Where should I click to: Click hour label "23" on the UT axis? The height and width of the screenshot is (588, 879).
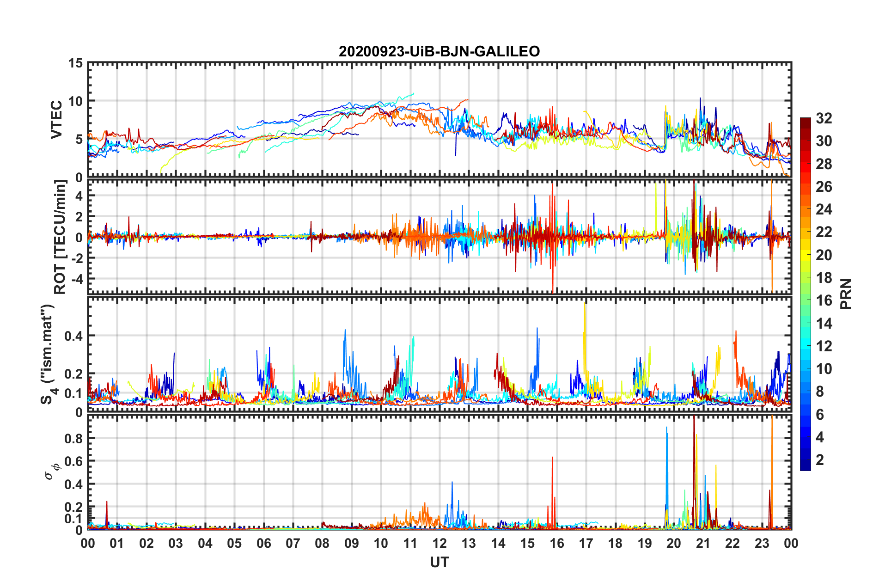click(x=762, y=543)
